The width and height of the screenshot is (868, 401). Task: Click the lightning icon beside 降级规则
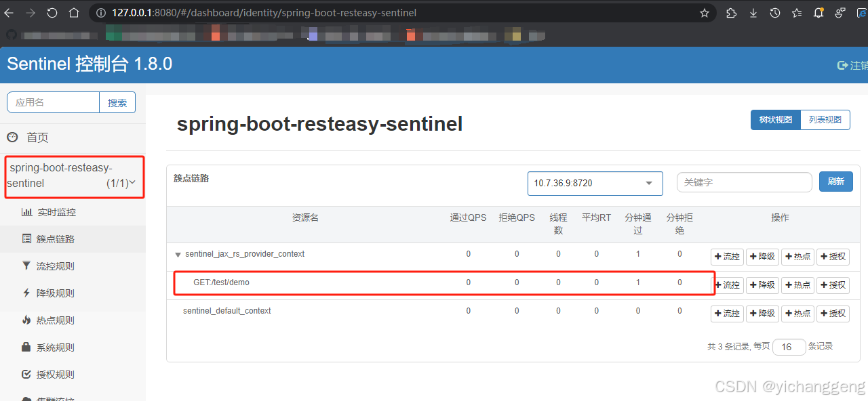coord(26,293)
